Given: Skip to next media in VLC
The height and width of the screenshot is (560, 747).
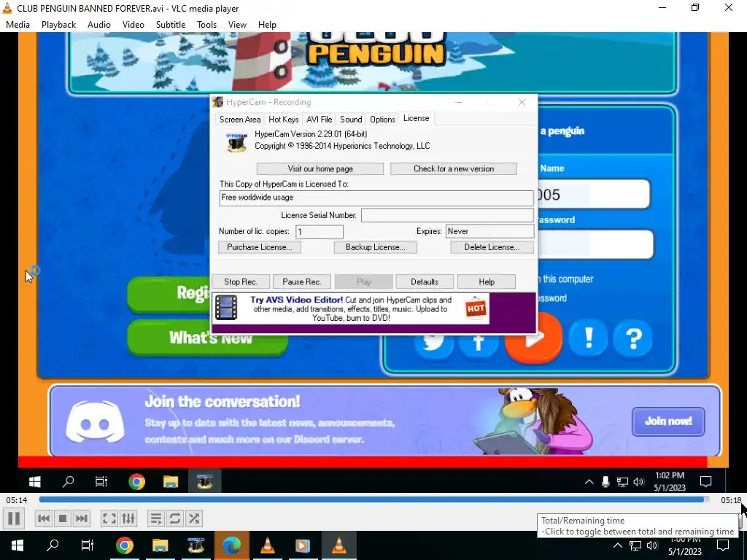Looking at the screenshot, I should tap(82, 518).
